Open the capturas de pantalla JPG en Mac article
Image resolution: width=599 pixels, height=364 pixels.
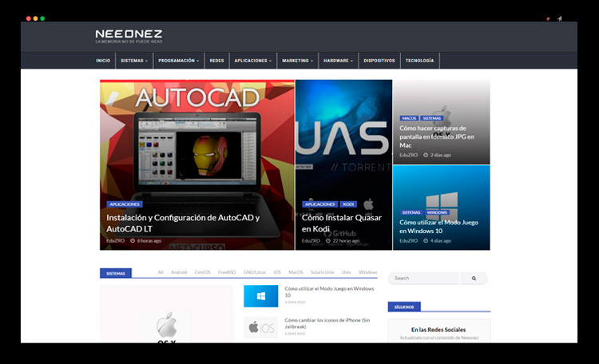click(x=437, y=136)
